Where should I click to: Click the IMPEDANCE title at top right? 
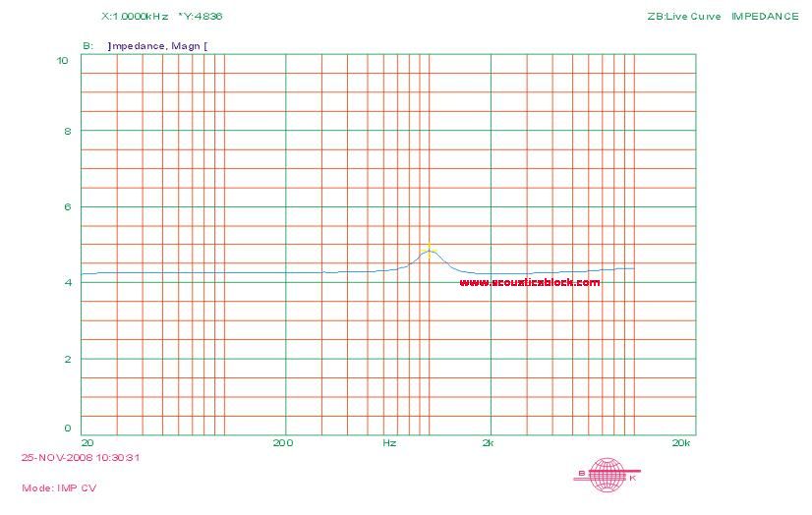(765, 17)
